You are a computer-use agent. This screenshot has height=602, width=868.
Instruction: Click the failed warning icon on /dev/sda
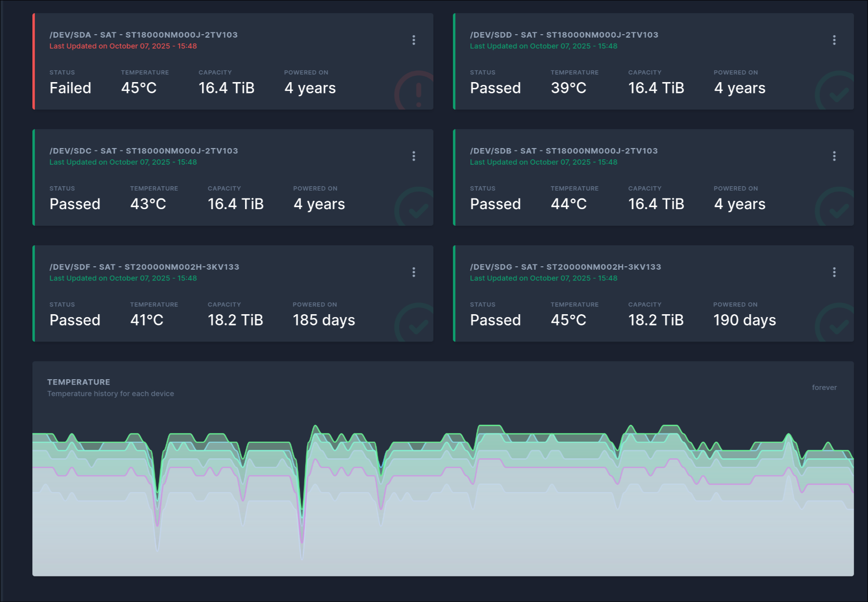416,92
